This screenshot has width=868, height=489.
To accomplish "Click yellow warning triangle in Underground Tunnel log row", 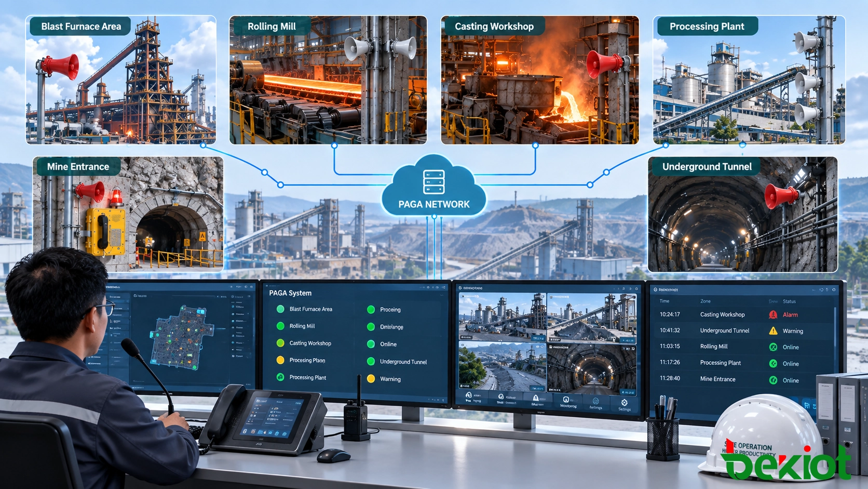I will click(x=773, y=331).
